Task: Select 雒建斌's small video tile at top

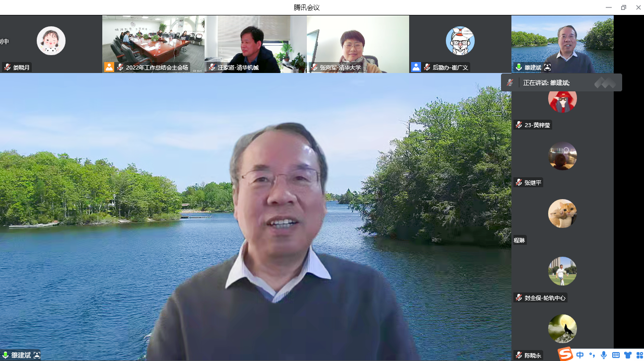Action: point(563,44)
